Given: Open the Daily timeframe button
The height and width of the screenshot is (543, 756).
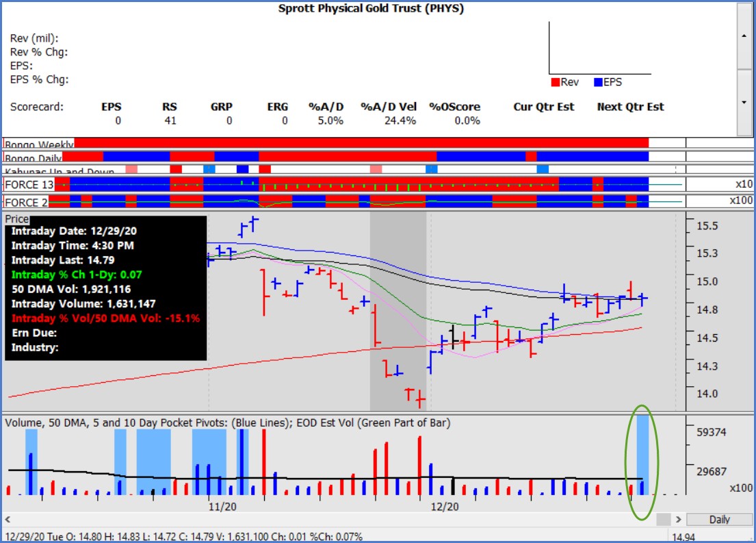Looking at the screenshot, I should point(719,519).
